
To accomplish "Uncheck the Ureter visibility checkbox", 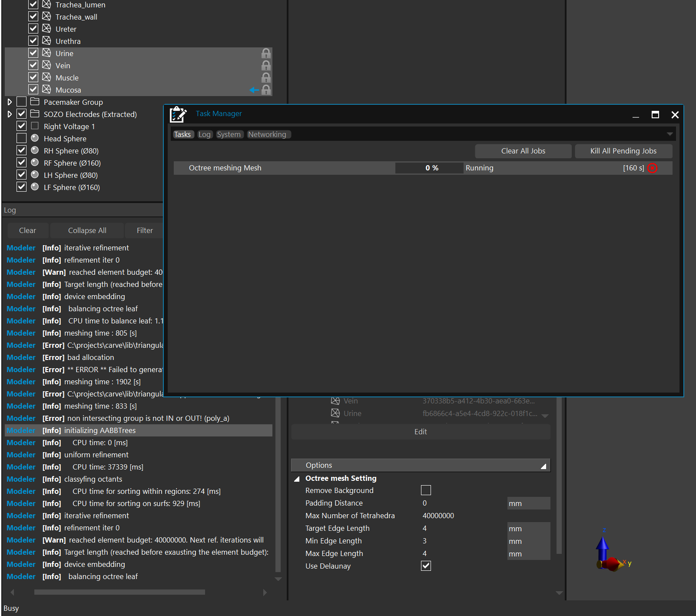I will 33,29.
